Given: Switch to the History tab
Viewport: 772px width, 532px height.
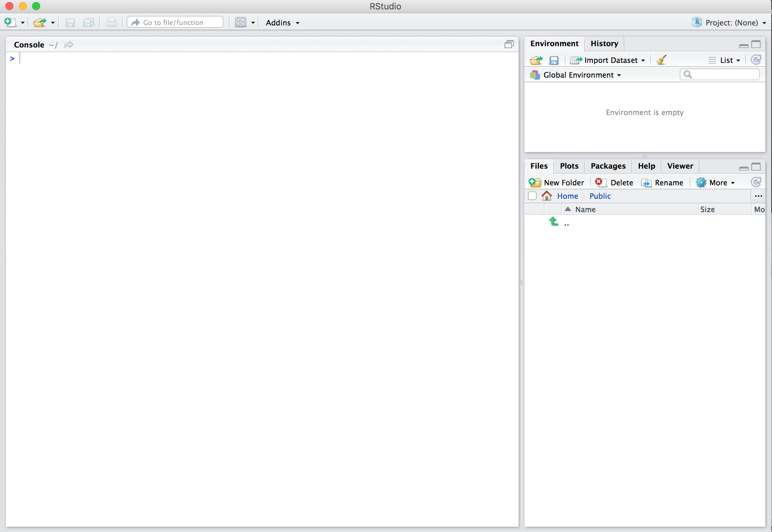Looking at the screenshot, I should (x=604, y=43).
